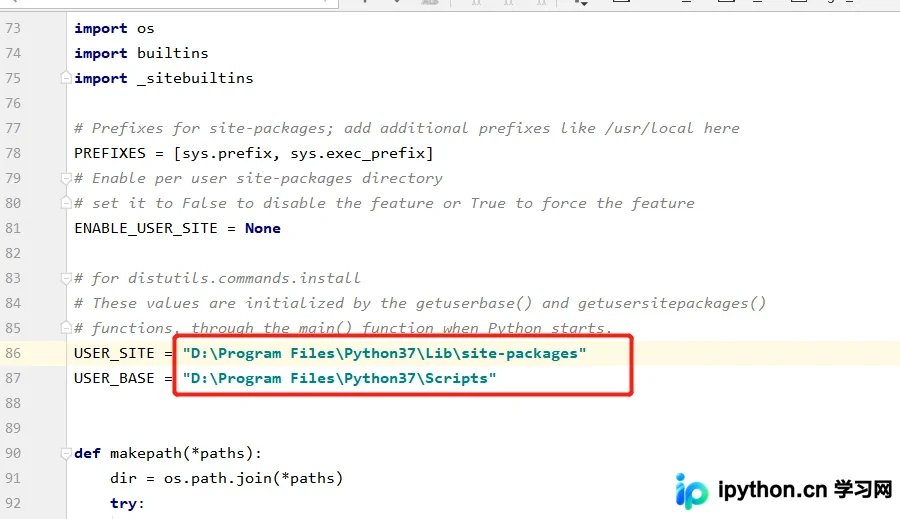Click gutter line number 92
Image resolution: width=900 pixels, height=519 pixels.
[13, 503]
